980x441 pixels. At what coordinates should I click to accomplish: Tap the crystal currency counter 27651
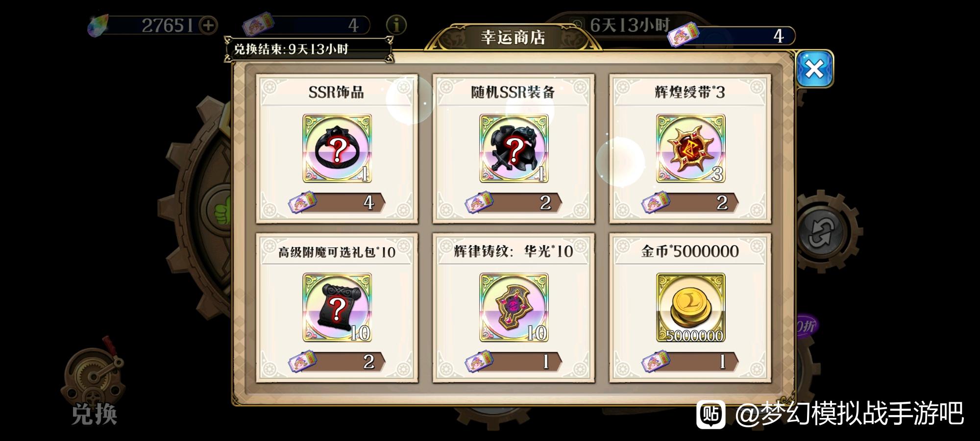tap(153, 25)
